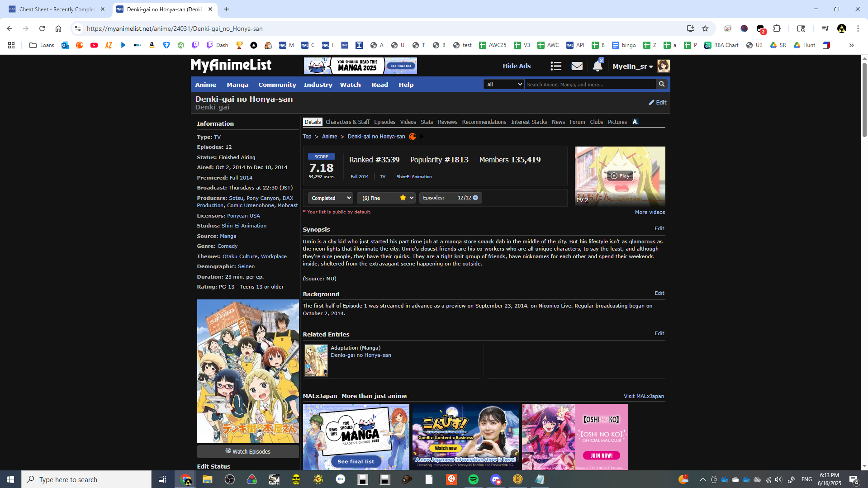Click the site search magnifier button
This screenshot has height=488, width=868.
pos(662,84)
